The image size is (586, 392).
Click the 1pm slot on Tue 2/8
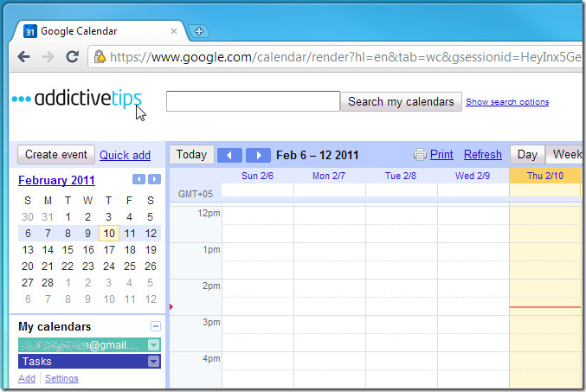[x=402, y=260]
